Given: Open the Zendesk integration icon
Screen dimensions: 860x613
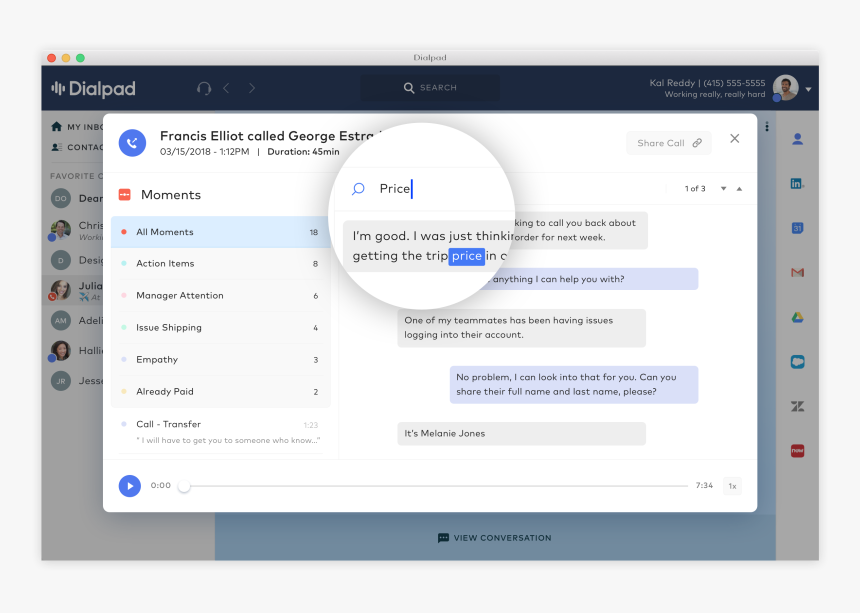Looking at the screenshot, I should point(797,406).
